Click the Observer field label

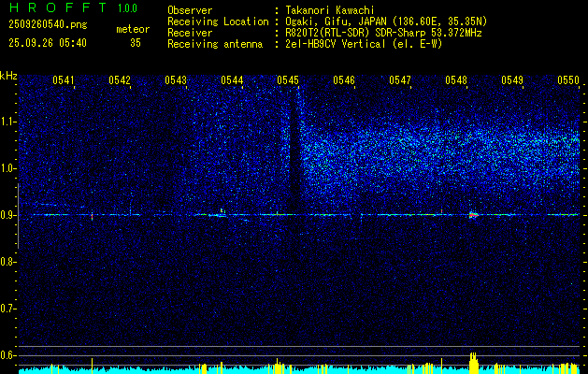(x=190, y=10)
